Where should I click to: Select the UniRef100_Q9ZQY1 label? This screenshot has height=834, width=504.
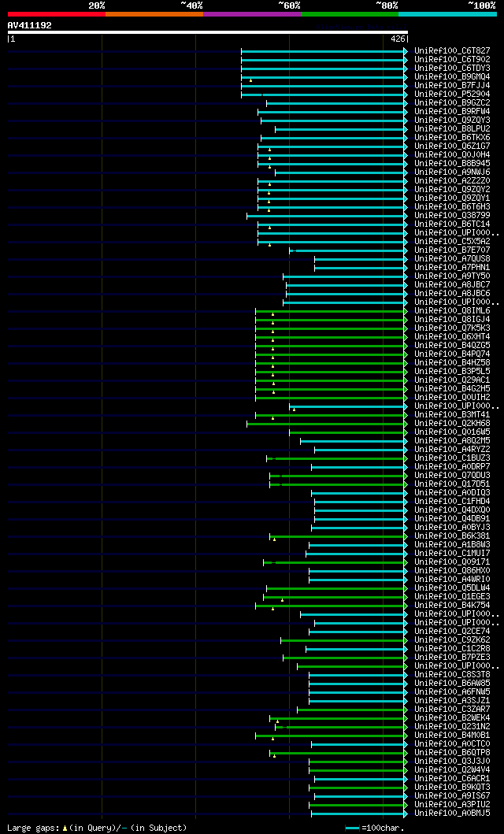click(x=453, y=198)
